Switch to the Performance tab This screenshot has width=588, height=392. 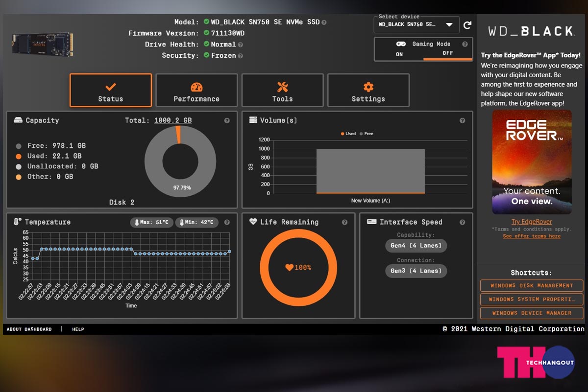click(196, 90)
